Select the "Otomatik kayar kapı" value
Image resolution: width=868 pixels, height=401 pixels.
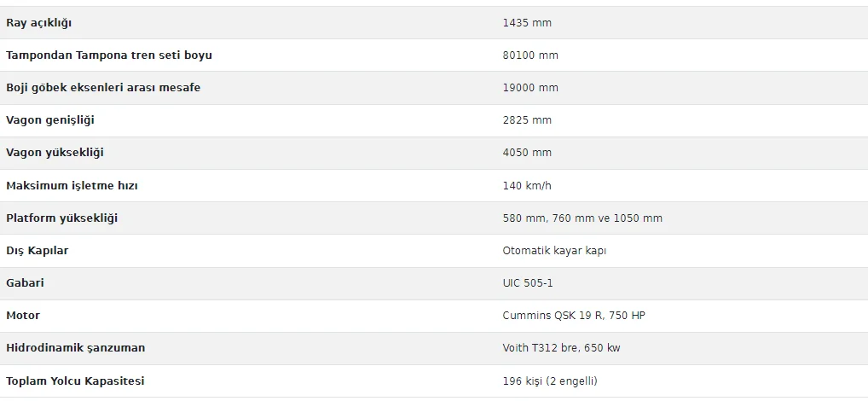[x=554, y=251]
